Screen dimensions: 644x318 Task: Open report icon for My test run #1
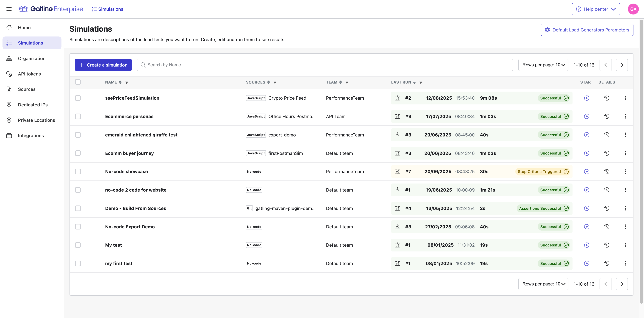(398, 245)
